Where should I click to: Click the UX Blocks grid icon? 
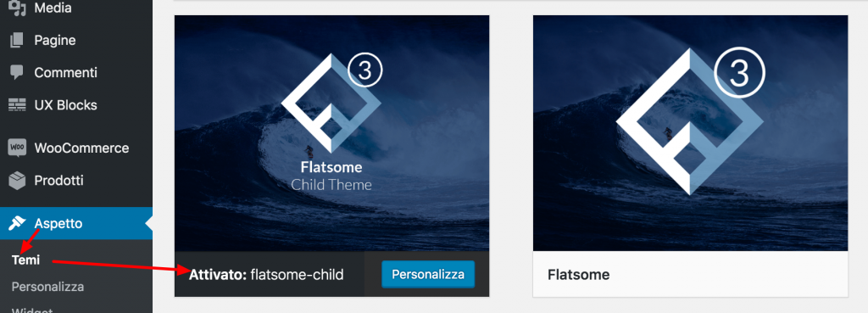click(x=17, y=104)
